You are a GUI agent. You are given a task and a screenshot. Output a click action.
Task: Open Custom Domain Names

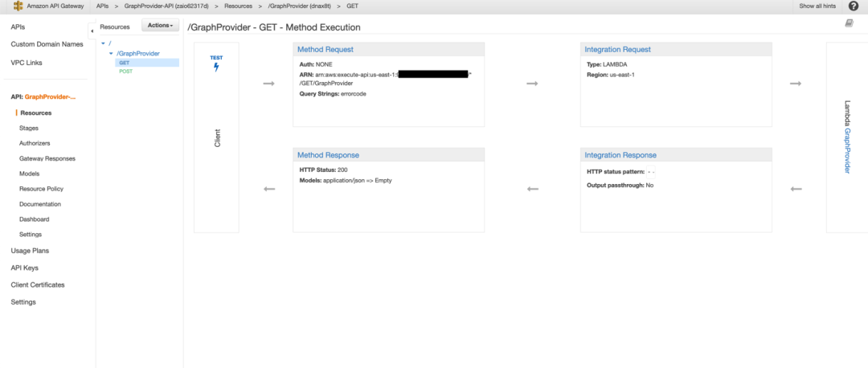click(x=47, y=44)
